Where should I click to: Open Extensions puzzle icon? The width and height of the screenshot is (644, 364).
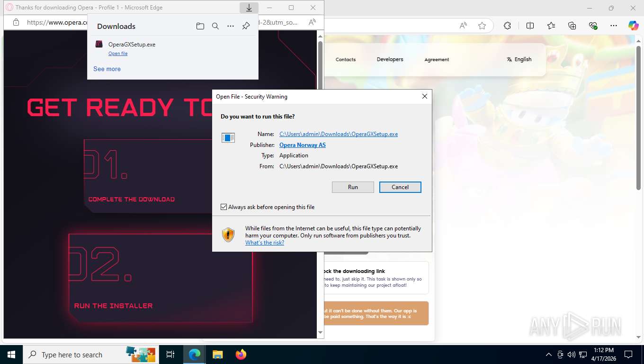click(507, 26)
